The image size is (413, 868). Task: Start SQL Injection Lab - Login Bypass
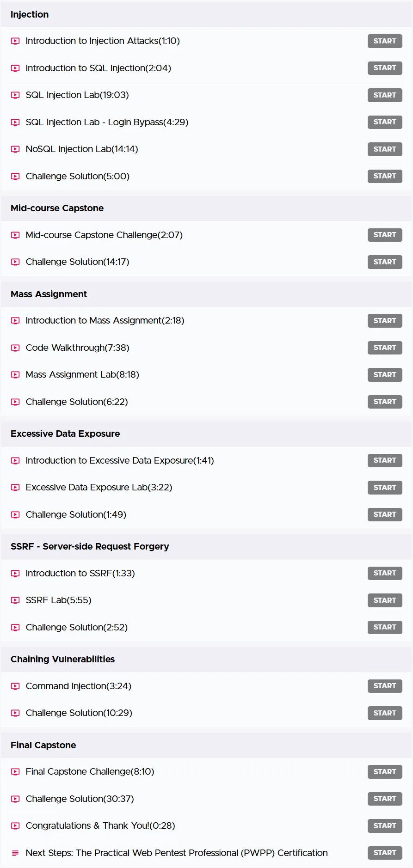click(x=385, y=122)
